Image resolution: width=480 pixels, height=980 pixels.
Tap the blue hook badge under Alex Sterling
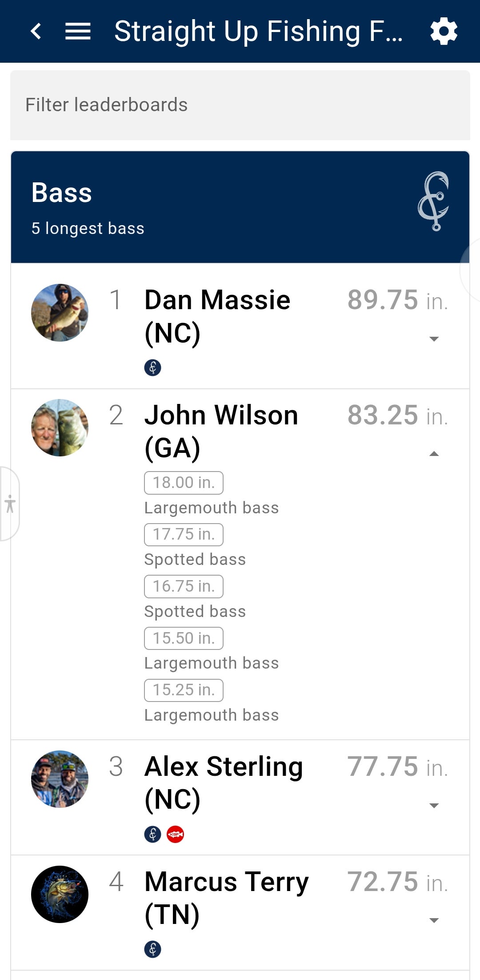click(x=152, y=835)
